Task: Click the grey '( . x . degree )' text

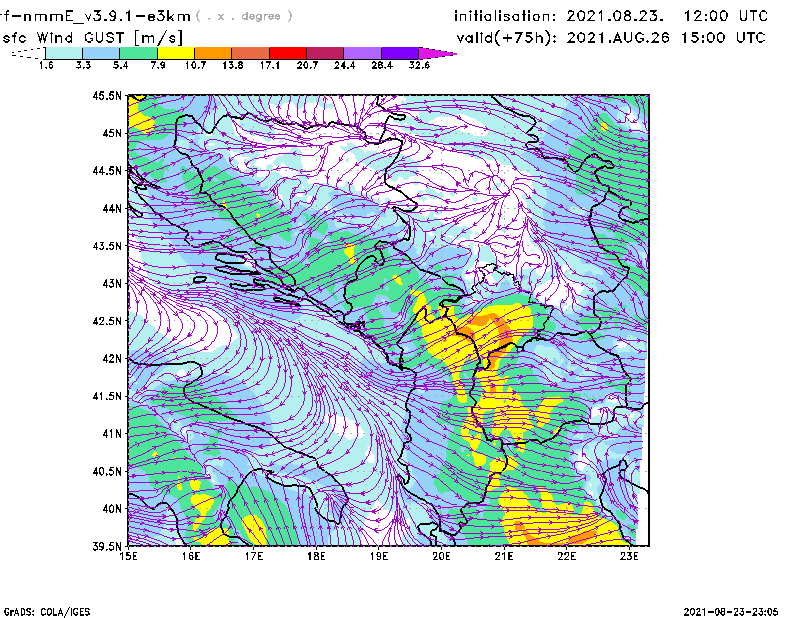Action: pos(244,16)
